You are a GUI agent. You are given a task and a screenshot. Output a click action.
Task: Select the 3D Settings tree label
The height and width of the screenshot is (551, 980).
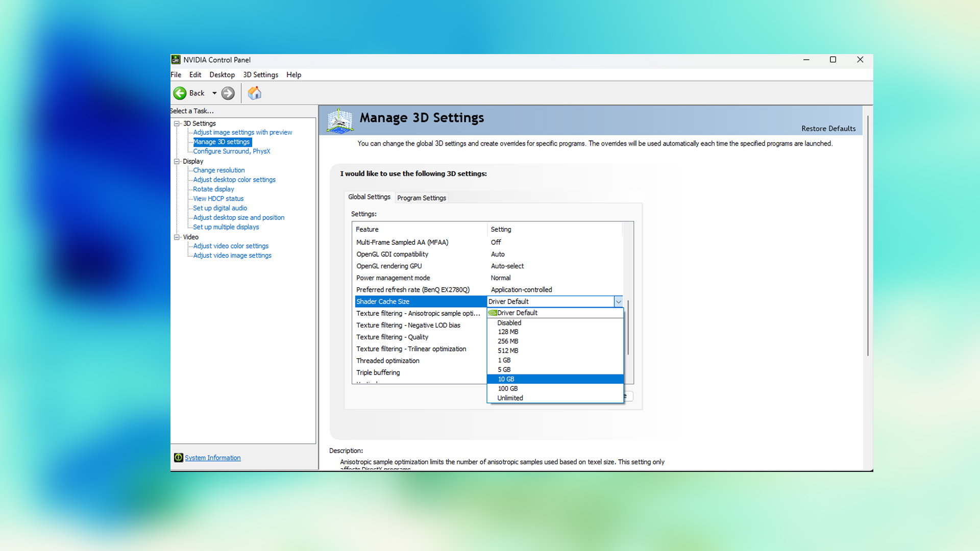tap(200, 123)
